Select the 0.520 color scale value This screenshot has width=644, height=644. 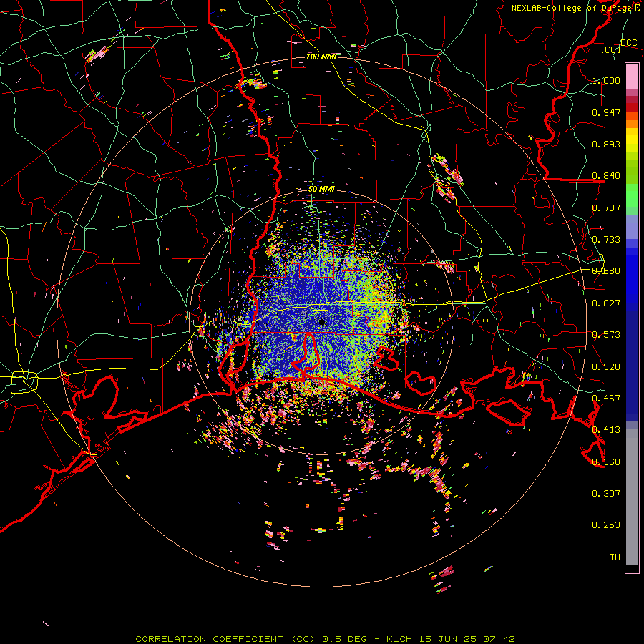pyautogui.click(x=606, y=367)
